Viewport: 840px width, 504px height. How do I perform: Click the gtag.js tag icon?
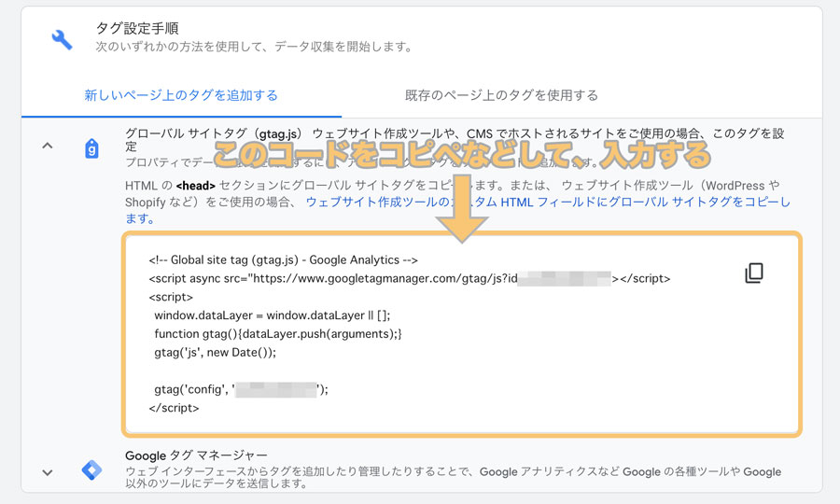(x=91, y=148)
